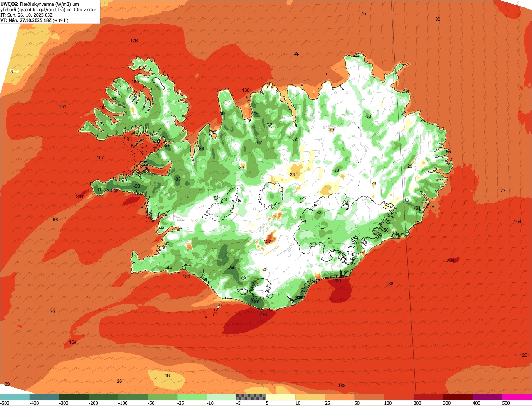The image size is (532, 406).
Task: Click the map value -93
Action: coord(177,179)
